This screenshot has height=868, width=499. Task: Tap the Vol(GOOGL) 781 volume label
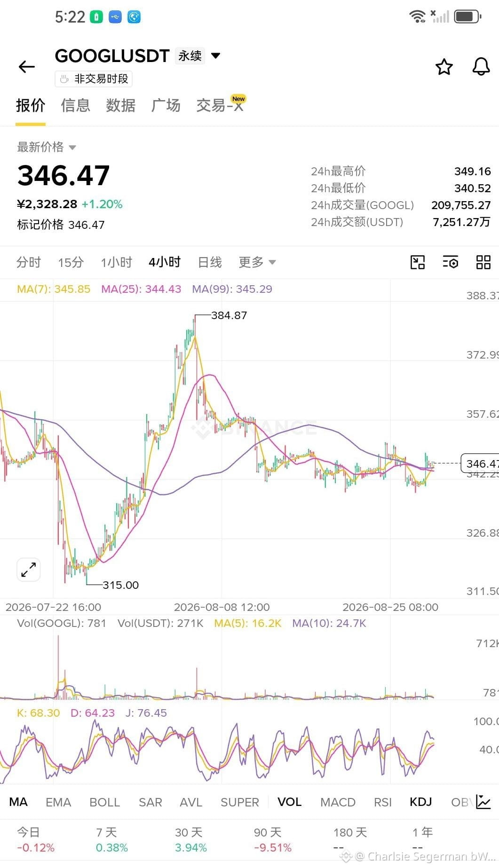coord(62,623)
